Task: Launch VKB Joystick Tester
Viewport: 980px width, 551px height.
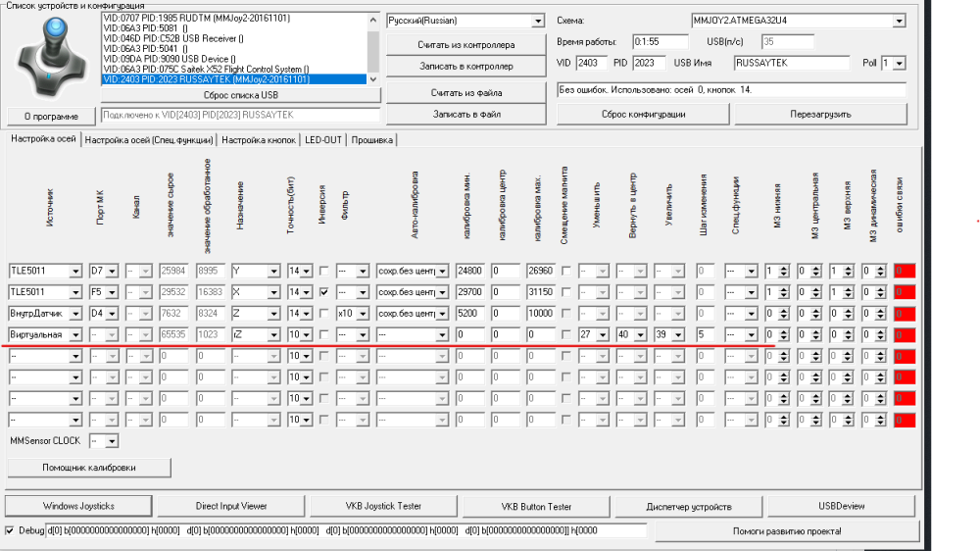Action: click(x=383, y=506)
